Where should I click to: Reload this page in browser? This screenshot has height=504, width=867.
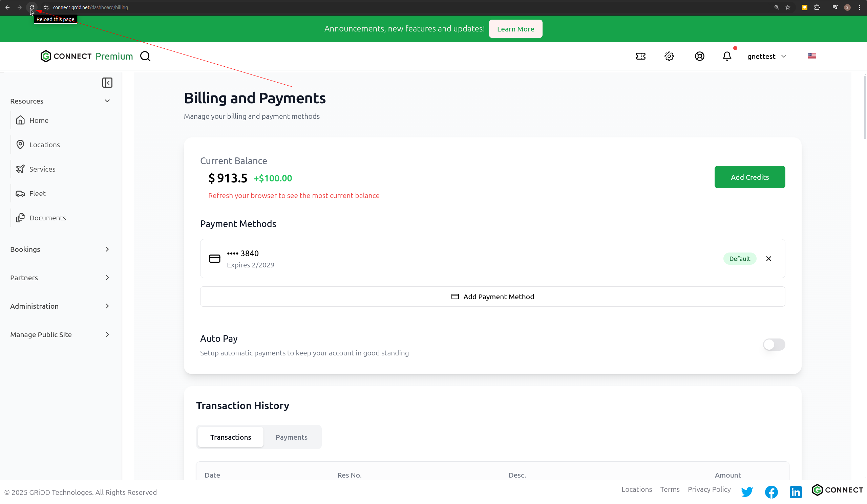[31, 7]
